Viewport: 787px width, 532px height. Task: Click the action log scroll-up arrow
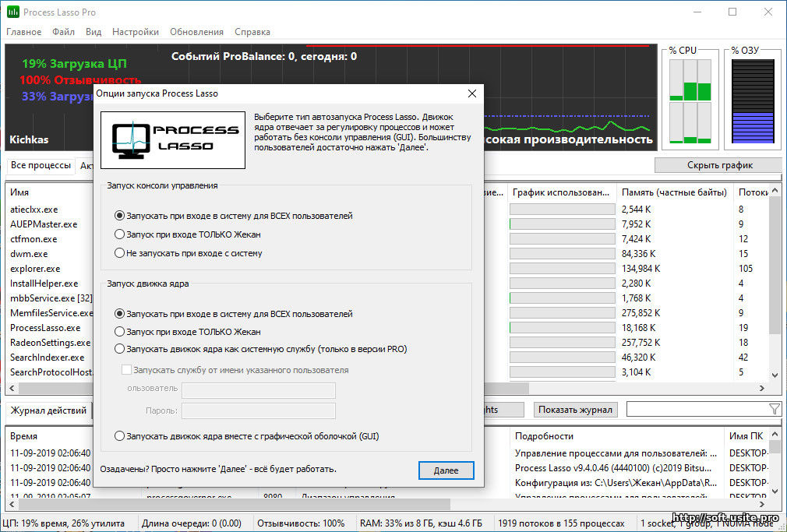(775, 435)
